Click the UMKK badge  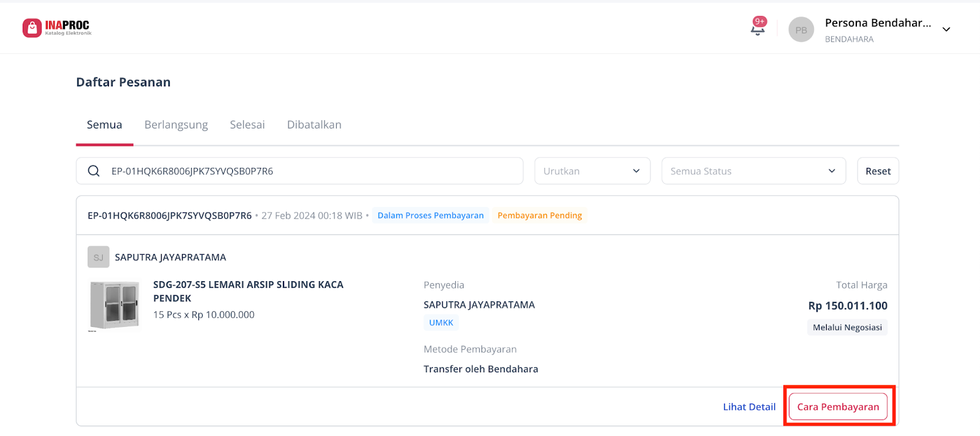pos(441,323)
